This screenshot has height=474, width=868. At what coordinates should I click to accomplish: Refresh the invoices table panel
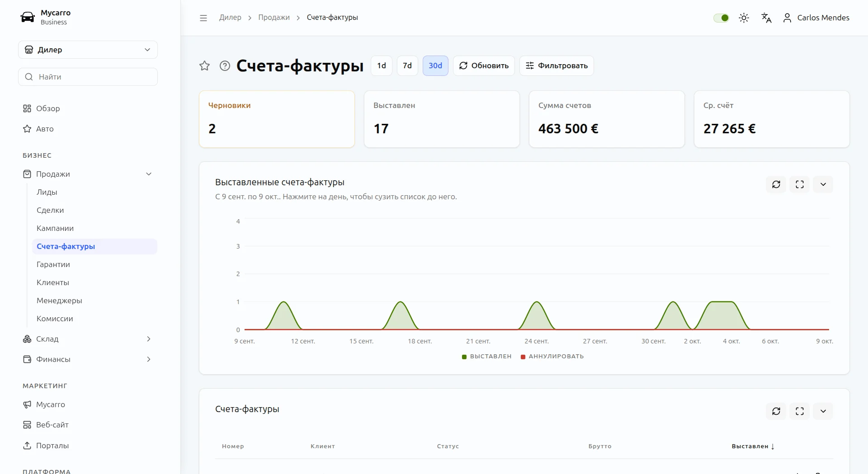776,411
